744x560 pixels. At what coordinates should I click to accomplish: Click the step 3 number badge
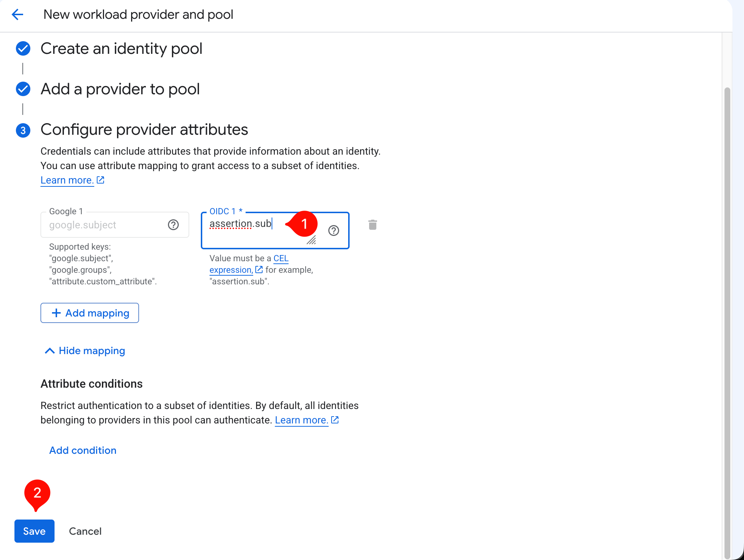(x=23, y=130)
